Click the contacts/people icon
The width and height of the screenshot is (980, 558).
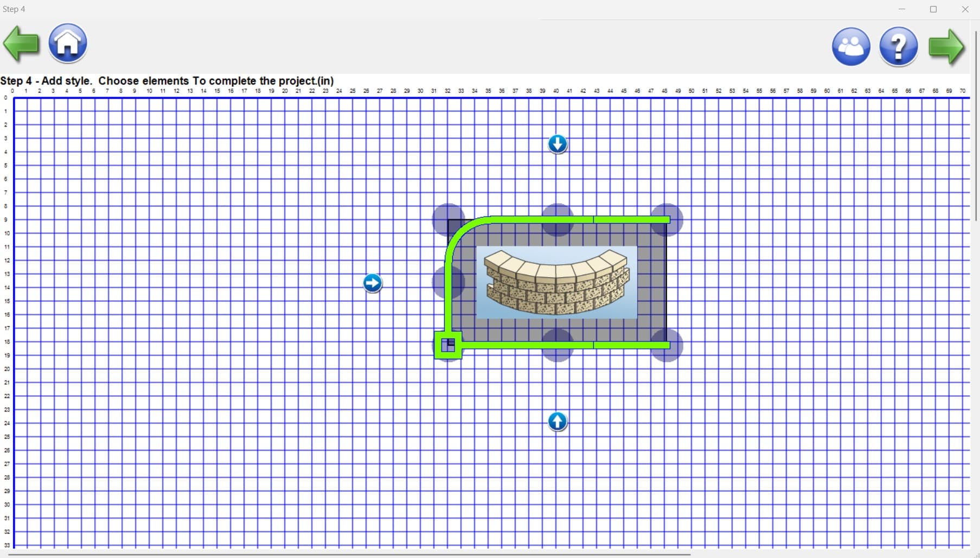click(x=850, y=46)
